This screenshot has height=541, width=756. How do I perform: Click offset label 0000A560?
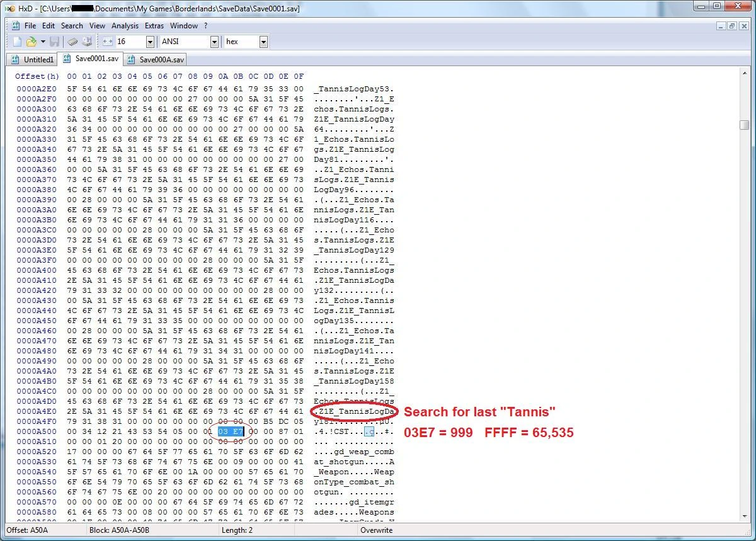tap(37, 492)
